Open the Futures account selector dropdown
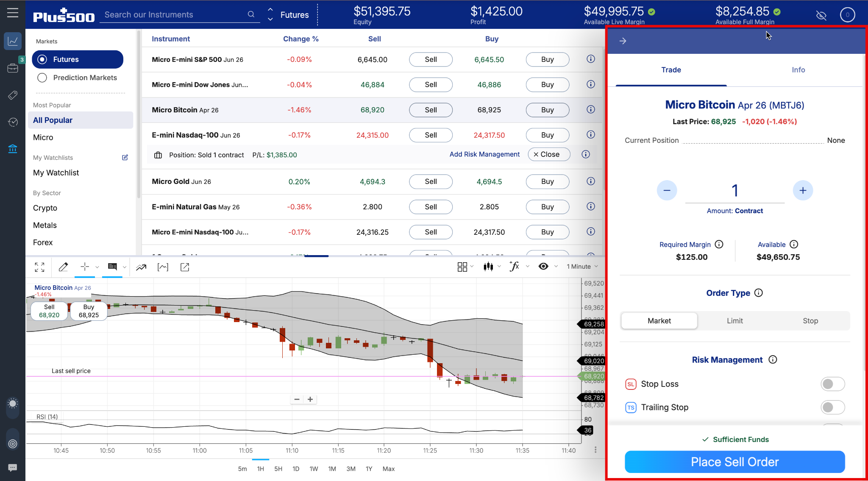 [x=289, y=15]
